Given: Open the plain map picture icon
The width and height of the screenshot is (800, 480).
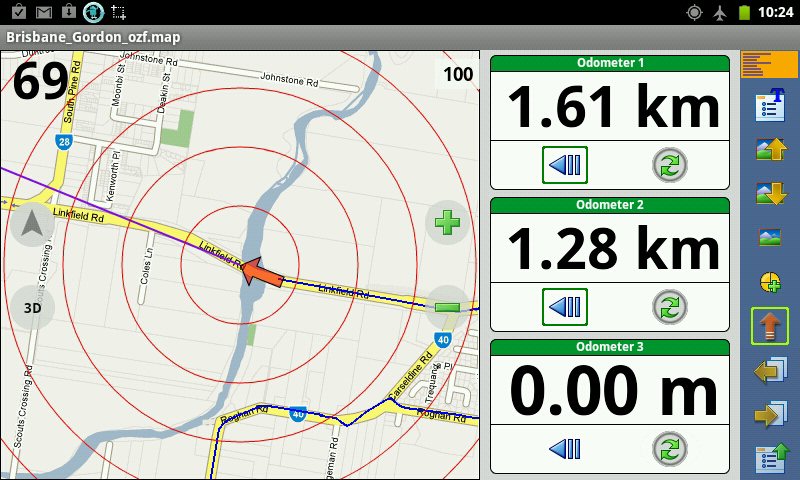Looking at the screenshot, I should click(x=769, y=238).
